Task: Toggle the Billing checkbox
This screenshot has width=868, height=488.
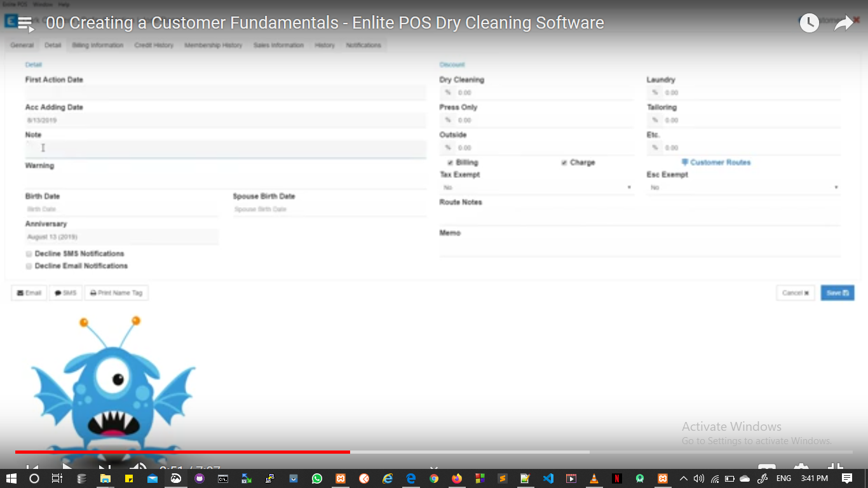Action: (x=450, y=163)
